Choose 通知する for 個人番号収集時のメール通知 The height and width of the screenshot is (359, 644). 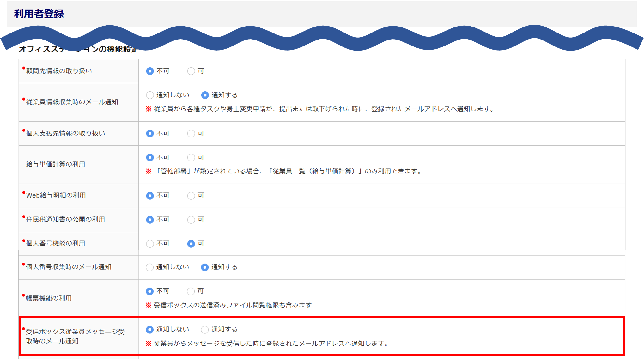[x=204, y=267]
